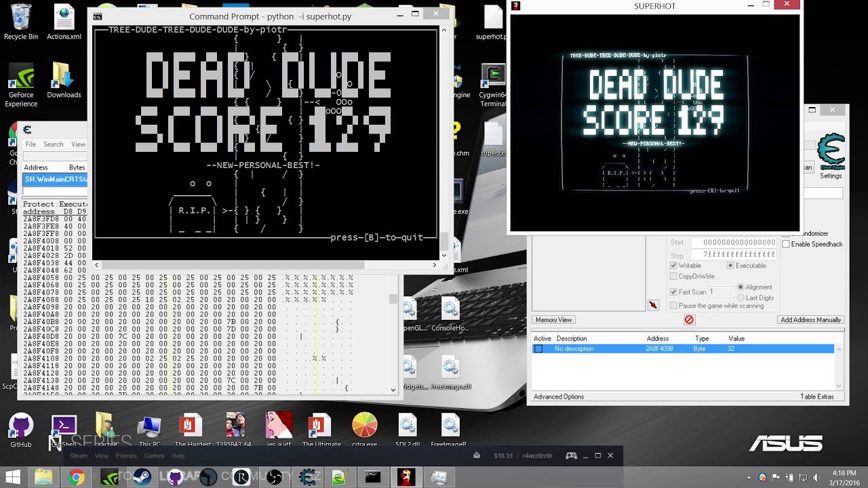Toggle the Writable checkbox

coord(673,266)
